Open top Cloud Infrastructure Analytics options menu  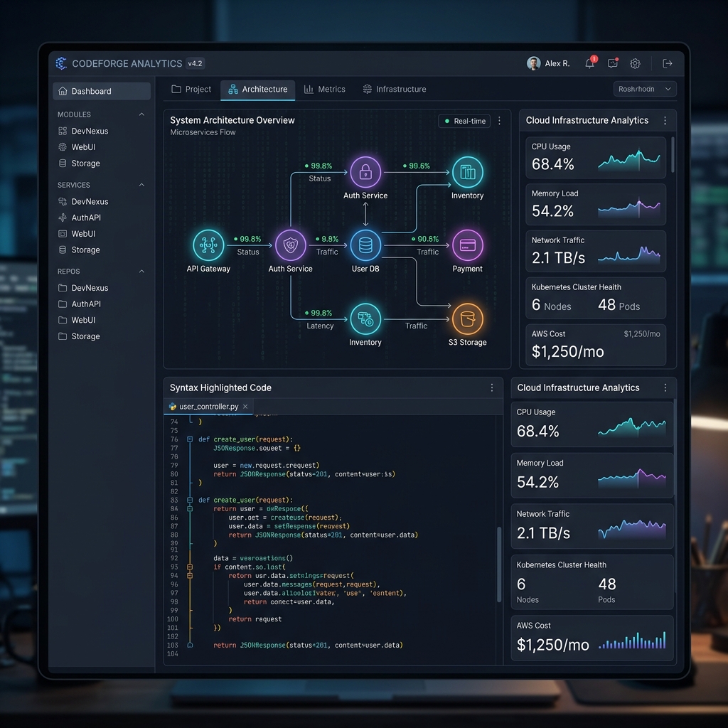click(665, 121)
